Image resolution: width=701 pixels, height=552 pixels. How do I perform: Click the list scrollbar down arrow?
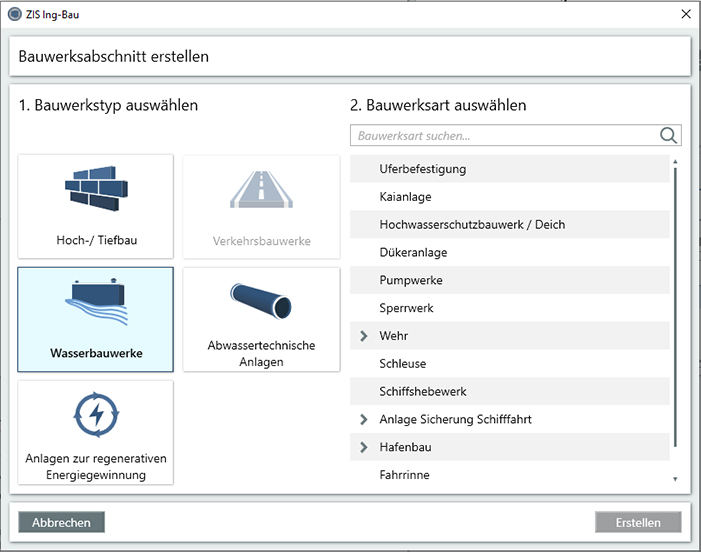[x=675, y=479]
